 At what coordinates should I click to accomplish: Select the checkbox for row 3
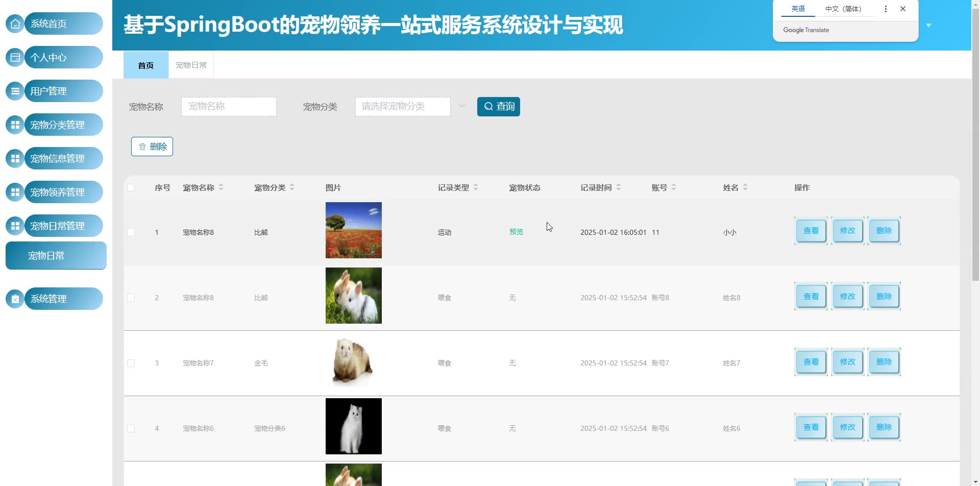[131, 363]
